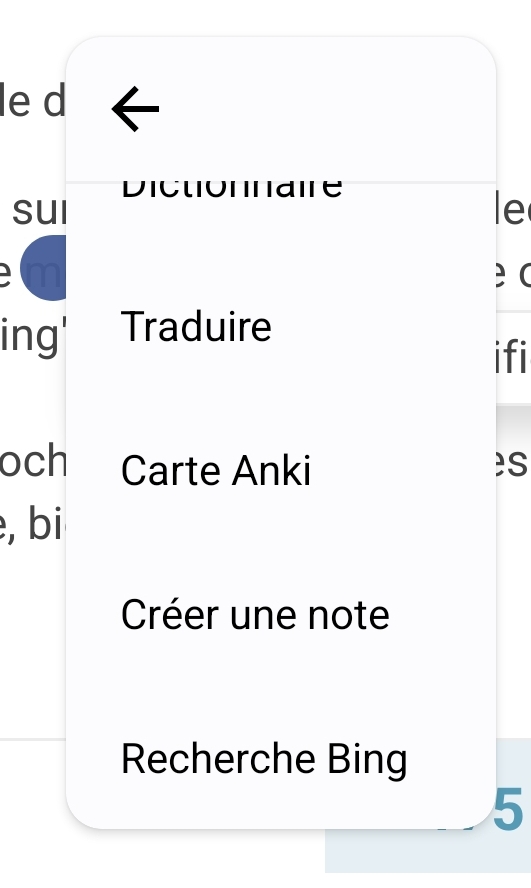Tap the background word starting with "sur"
The height and width of the screenshot is (888, 531).
click(x=38, y=210)
